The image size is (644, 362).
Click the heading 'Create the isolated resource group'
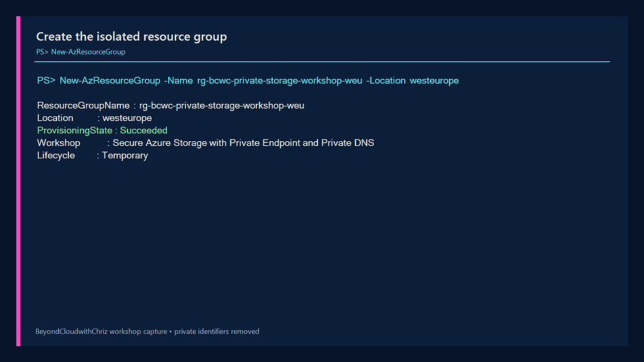pos(131,37)
